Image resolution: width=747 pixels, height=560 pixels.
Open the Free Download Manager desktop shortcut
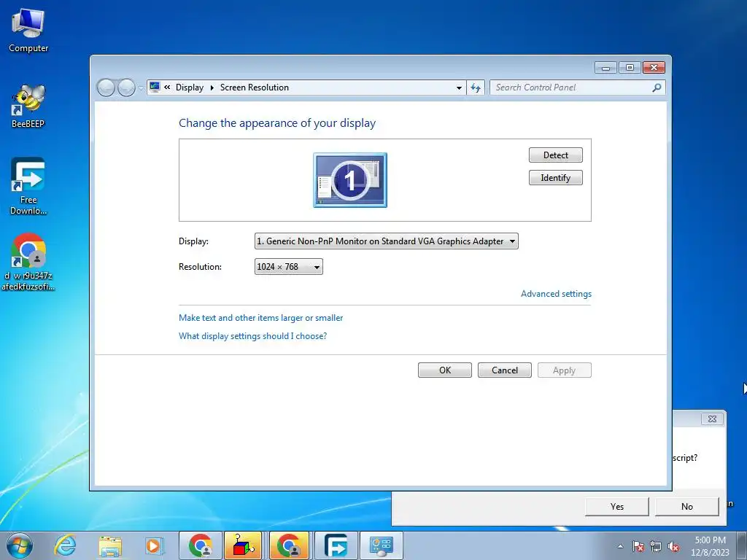28,186
